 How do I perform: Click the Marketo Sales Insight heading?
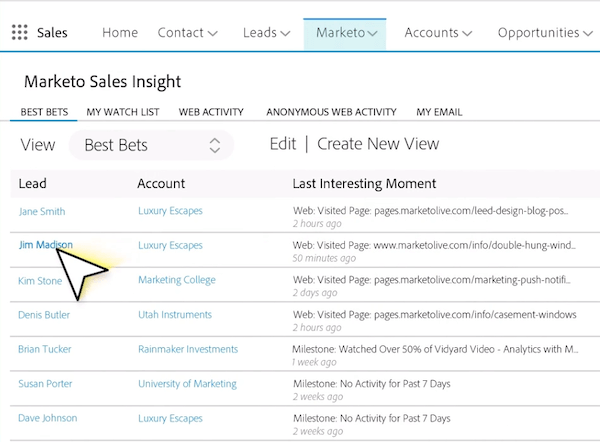[x=103, y=82]
